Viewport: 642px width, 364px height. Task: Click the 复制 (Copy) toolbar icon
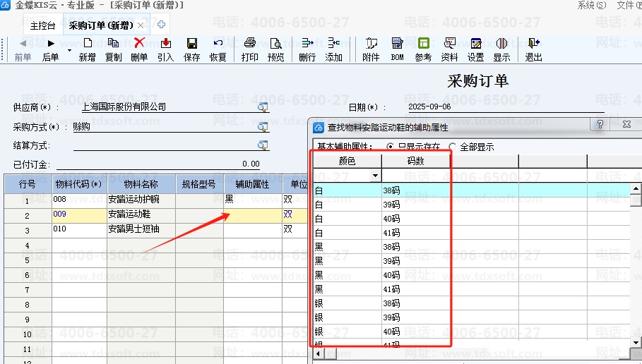(x=113, y=49)
